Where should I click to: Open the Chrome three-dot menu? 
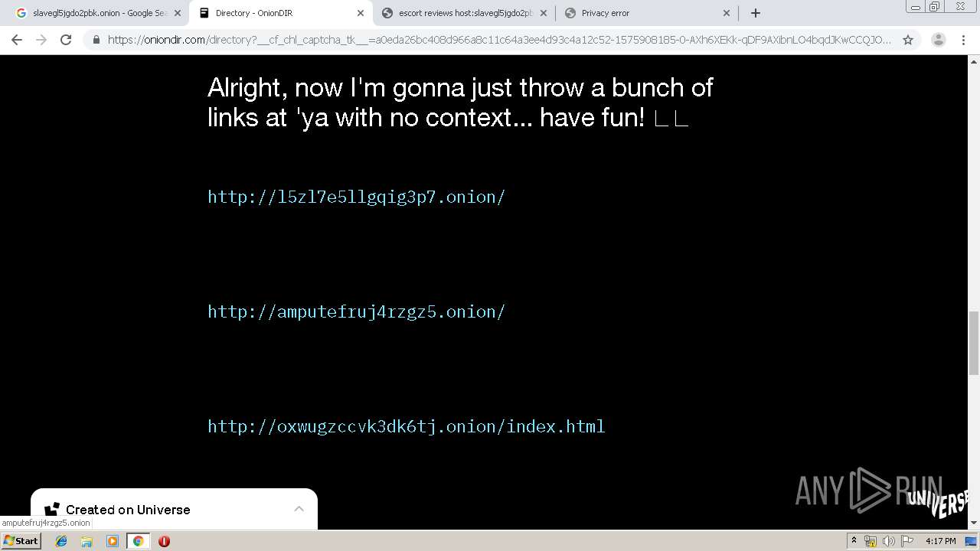pyautogui.click(x=963, y=40)
